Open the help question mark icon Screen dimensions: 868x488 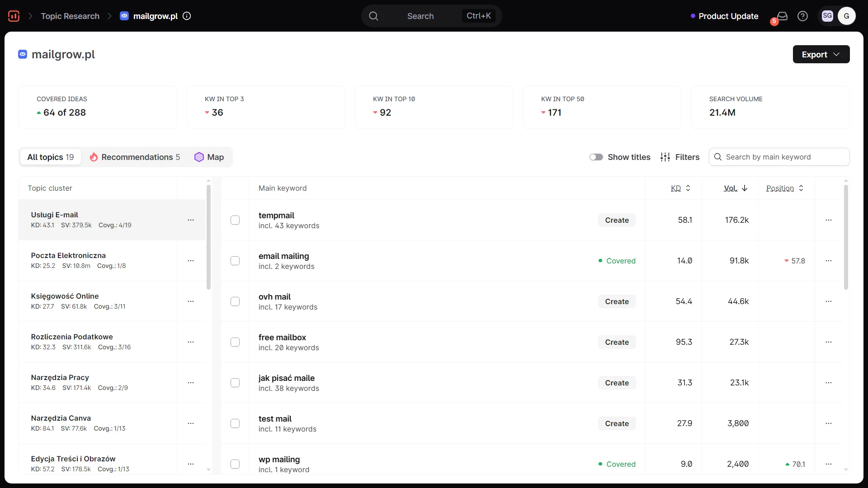(803, 16)
